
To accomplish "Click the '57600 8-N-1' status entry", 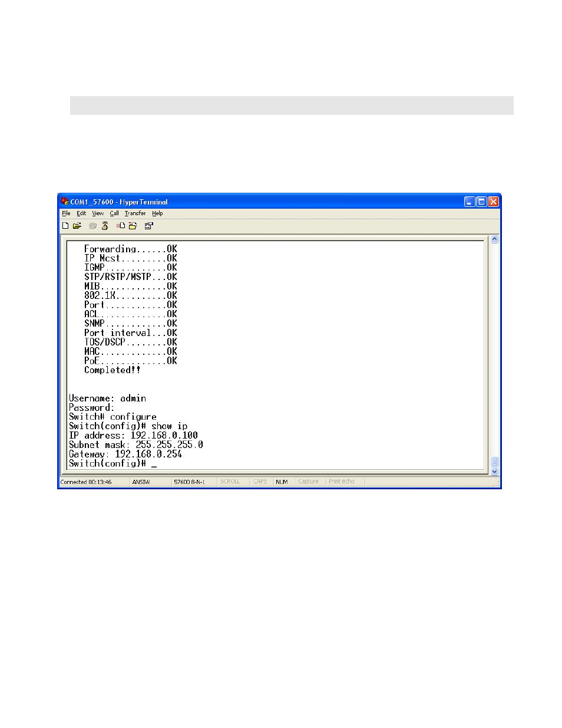I will (x=189, y=482).
